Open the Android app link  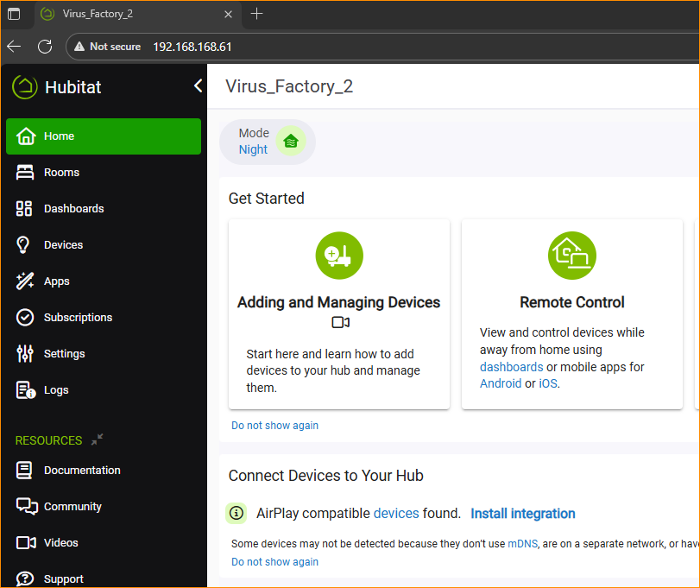tap(501, 383)
